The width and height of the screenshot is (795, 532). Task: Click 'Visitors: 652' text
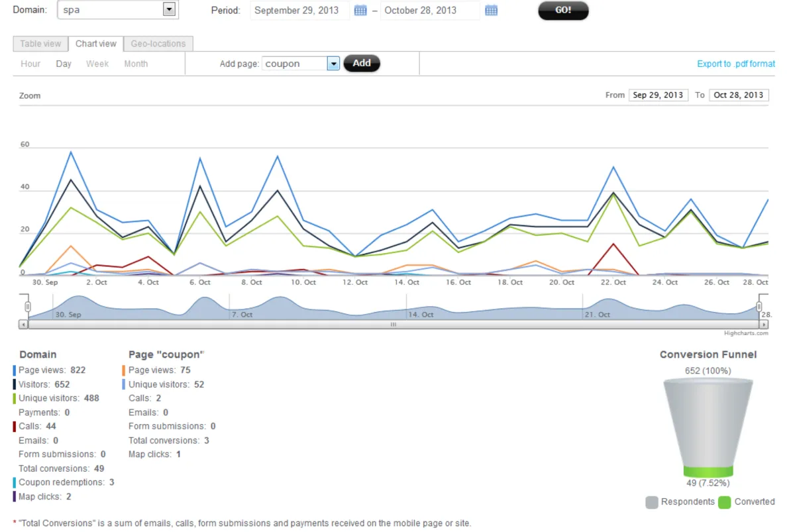coord(44,384)
